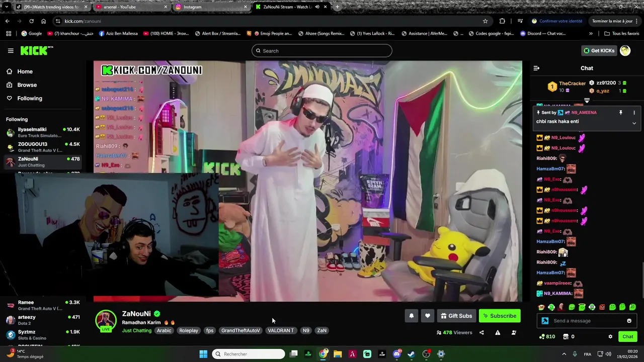
Task: Open arteezy channel in sidebar
Action: (43, 320)
